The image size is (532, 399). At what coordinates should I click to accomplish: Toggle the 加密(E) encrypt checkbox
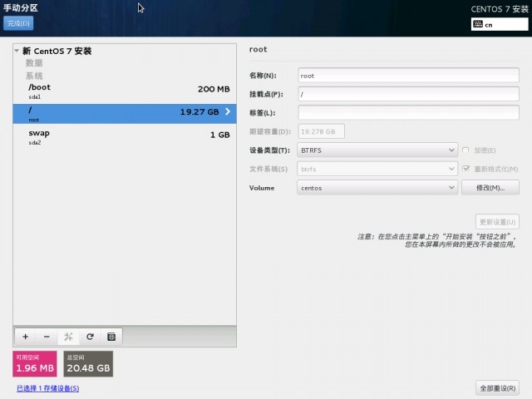(x=465, y=150)
